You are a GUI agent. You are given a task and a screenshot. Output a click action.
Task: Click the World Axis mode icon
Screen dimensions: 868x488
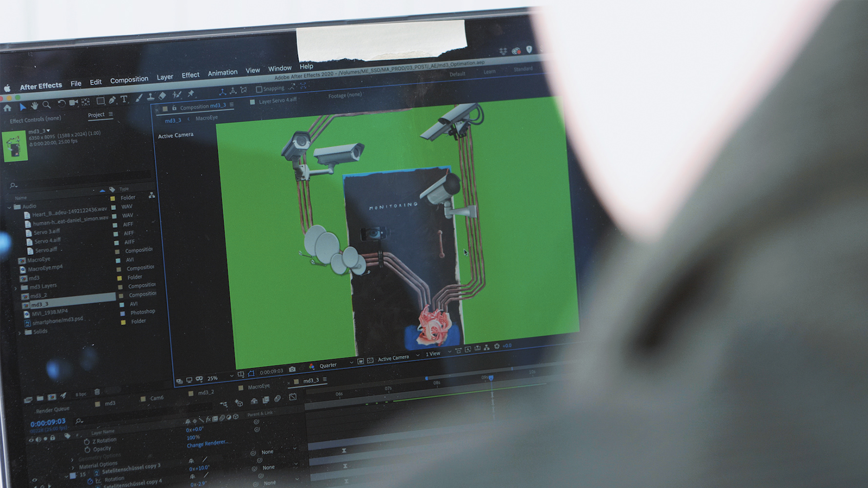click(233, 91)
